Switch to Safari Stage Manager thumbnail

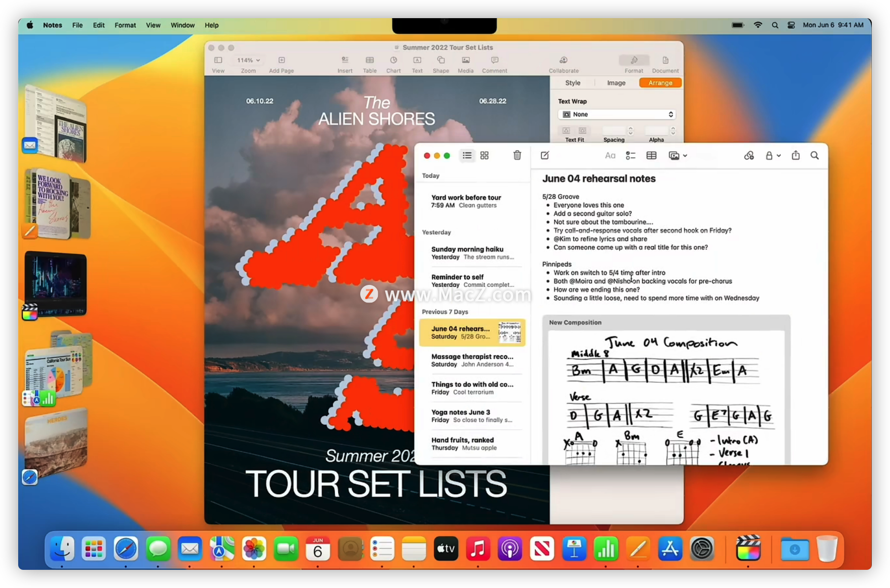tap(55, 444)
